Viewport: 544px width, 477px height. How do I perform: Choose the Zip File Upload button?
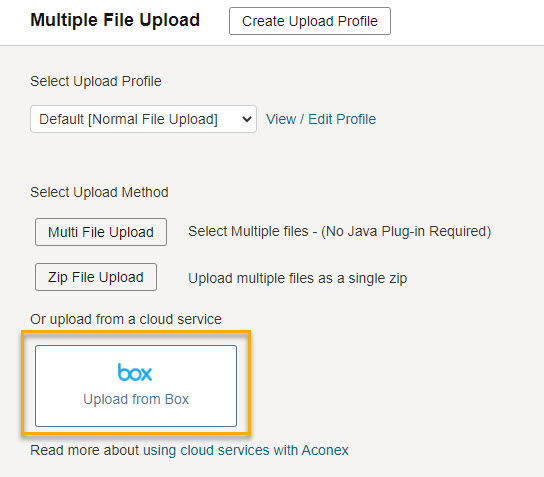[x=96, y=277]
